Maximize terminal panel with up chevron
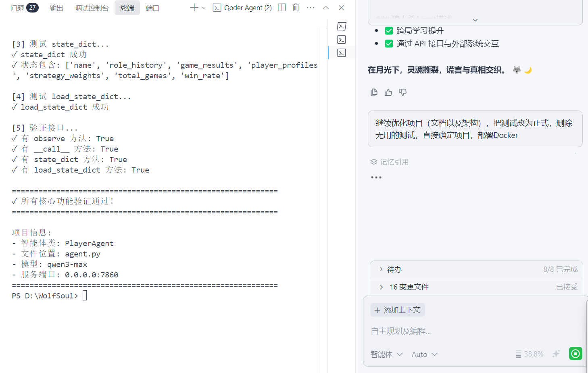The width and height of the screenshot is (588, 373). point(326,8)
